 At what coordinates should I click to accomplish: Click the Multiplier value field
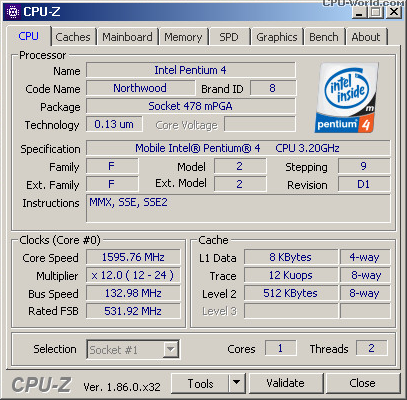pos(133,275)
